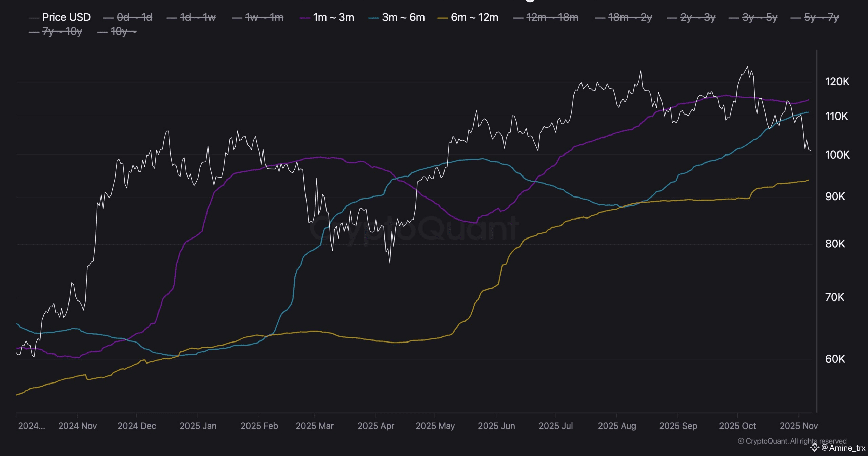Show the 10y ~ legend series
Viewport: 868px width, 456px height.
[x=123, y=32]
